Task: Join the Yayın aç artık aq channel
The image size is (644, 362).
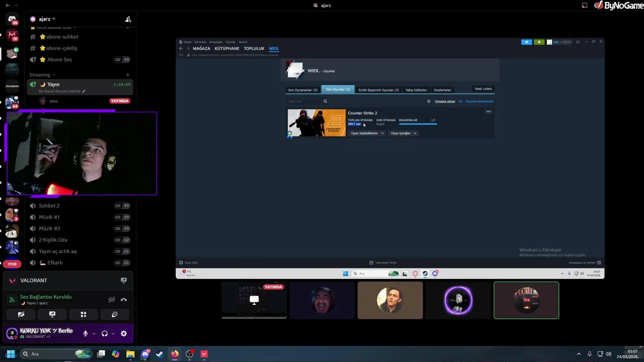Action: (80, 251)
